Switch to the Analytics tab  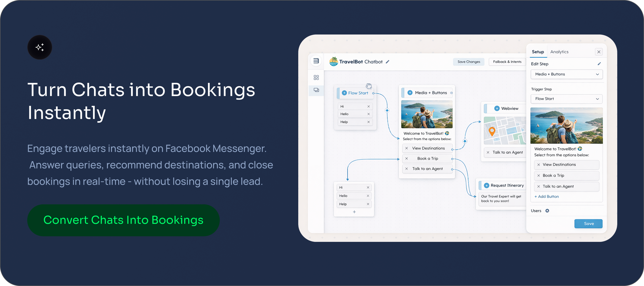(x=559, y=52)
